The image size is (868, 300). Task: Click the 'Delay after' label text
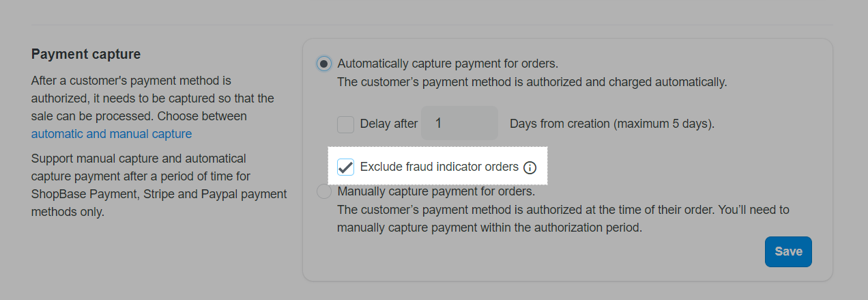[388, 124]
